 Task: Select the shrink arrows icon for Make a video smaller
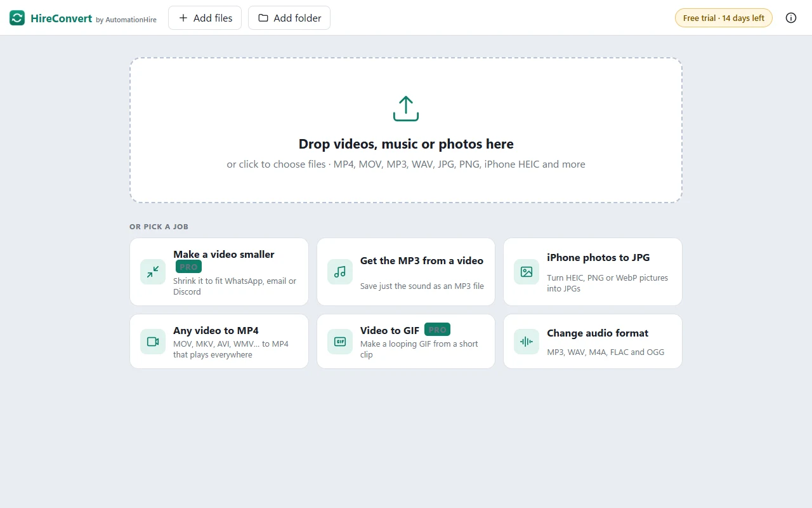(153, 272)
